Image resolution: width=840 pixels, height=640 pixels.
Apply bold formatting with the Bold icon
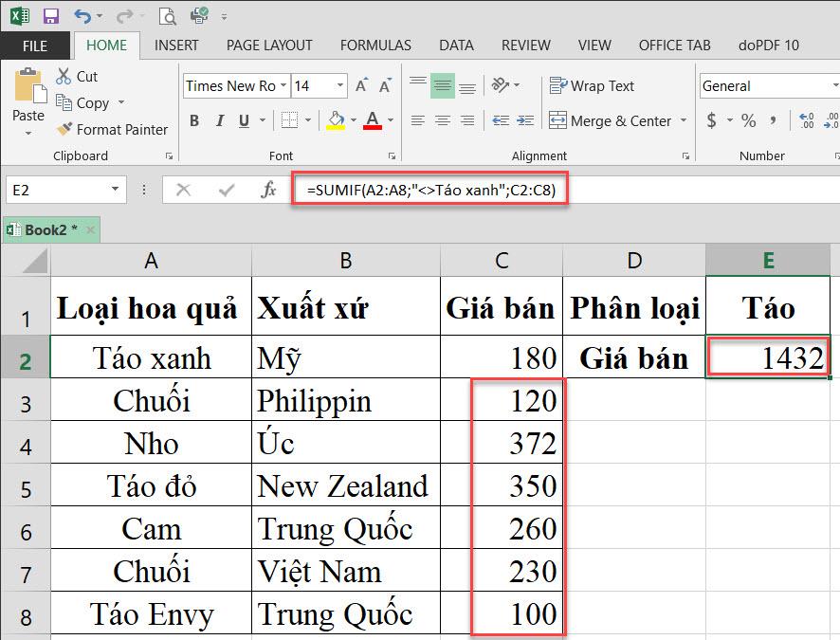194,120
